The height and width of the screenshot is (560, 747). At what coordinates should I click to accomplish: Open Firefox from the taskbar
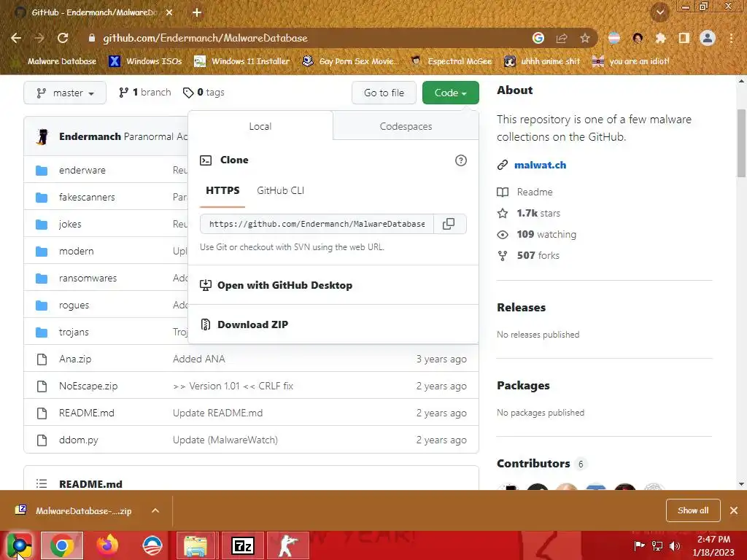coord(108,545)
